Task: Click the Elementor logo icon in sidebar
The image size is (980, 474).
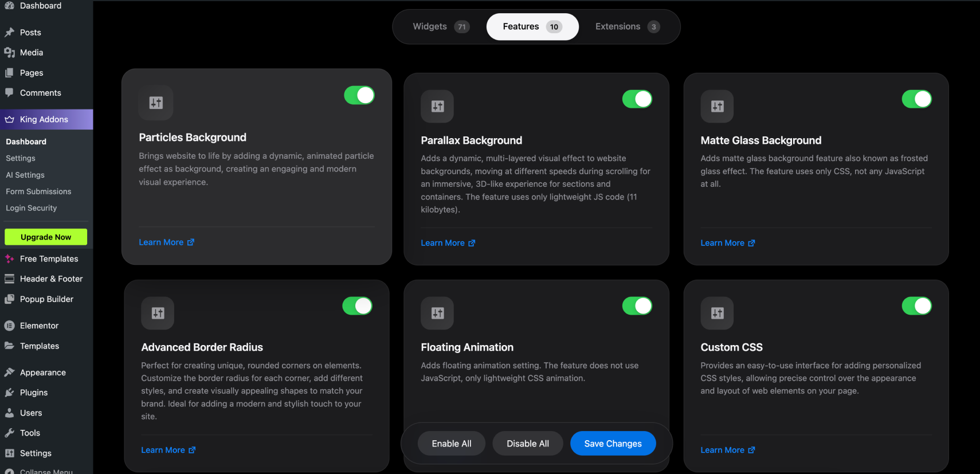Action: (9, 326)
